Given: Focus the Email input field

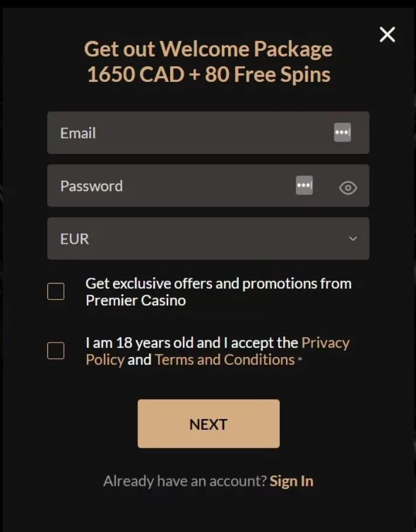Looking at the screenshot, I should tap(187, 133).
